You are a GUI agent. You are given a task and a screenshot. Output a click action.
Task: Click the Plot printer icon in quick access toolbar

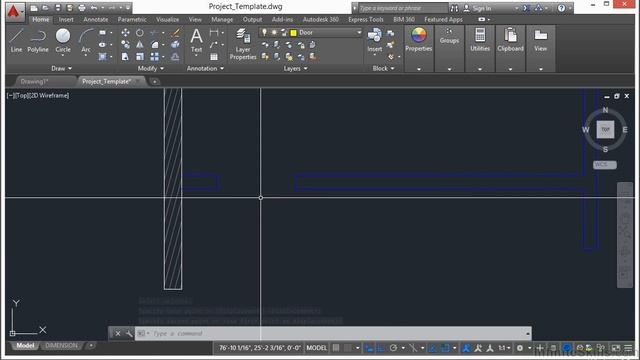82,8
